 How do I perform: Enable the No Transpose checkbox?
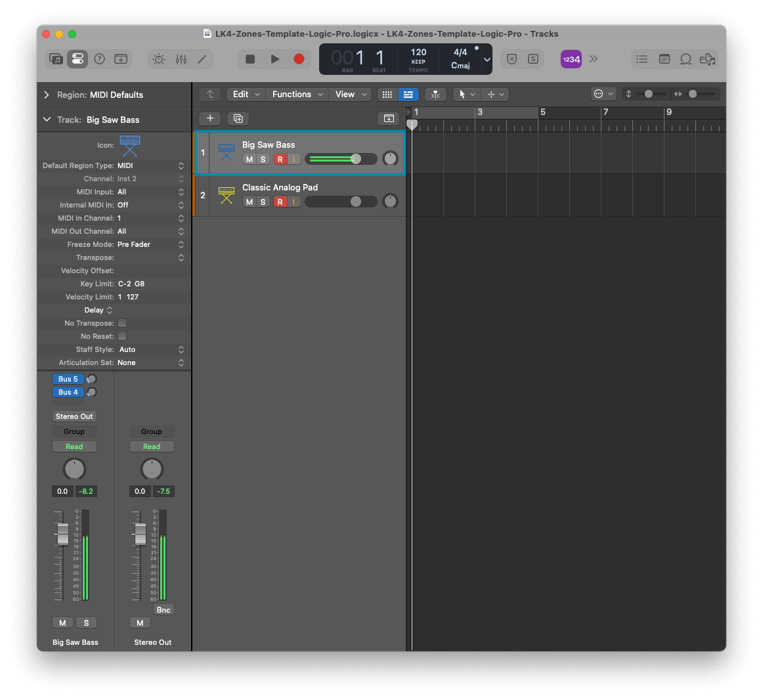(122, 323)
